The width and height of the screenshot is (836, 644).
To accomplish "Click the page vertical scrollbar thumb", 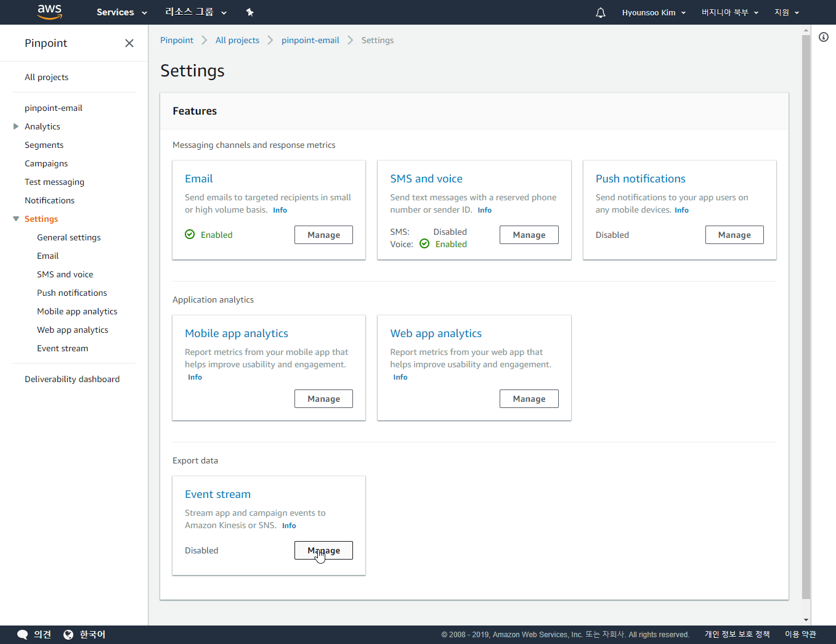I will pos(806,317).
